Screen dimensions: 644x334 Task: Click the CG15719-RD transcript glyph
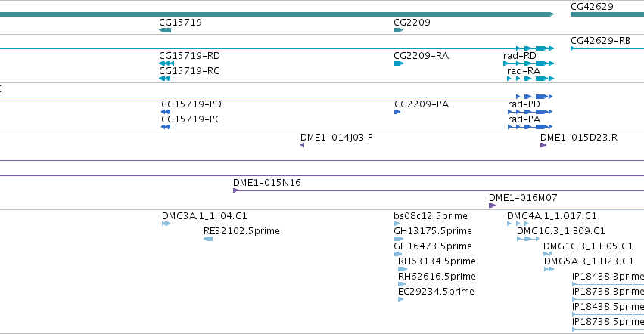pos(166,63)
